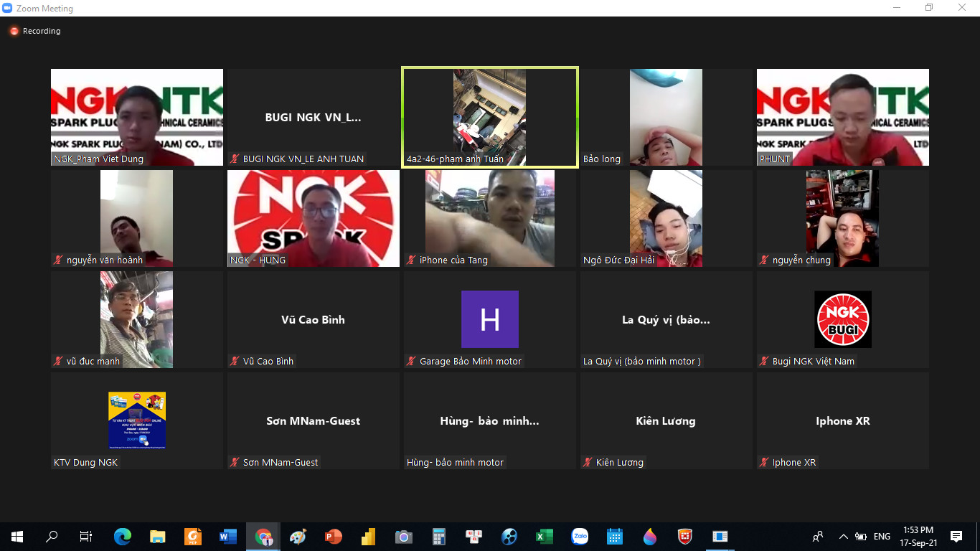Open the Zalo app in the taskbar
Screen dimensions: 980x551
coord(580,537)
